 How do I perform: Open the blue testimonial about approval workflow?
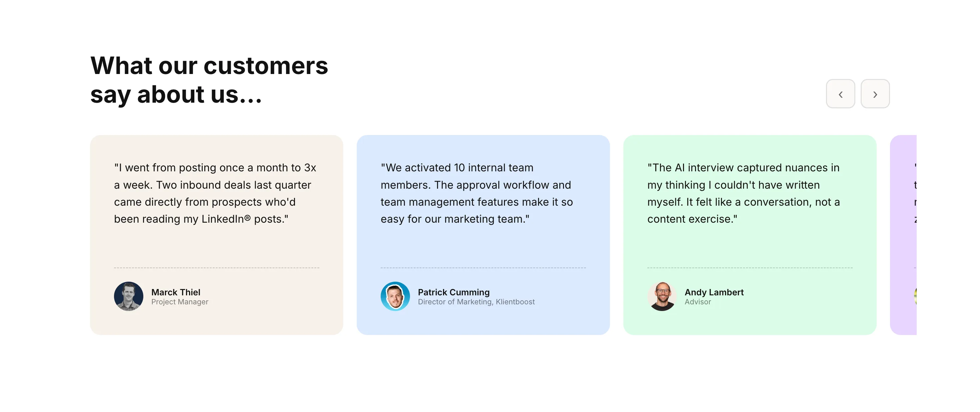pyautogui.click(x=483, y=235)
